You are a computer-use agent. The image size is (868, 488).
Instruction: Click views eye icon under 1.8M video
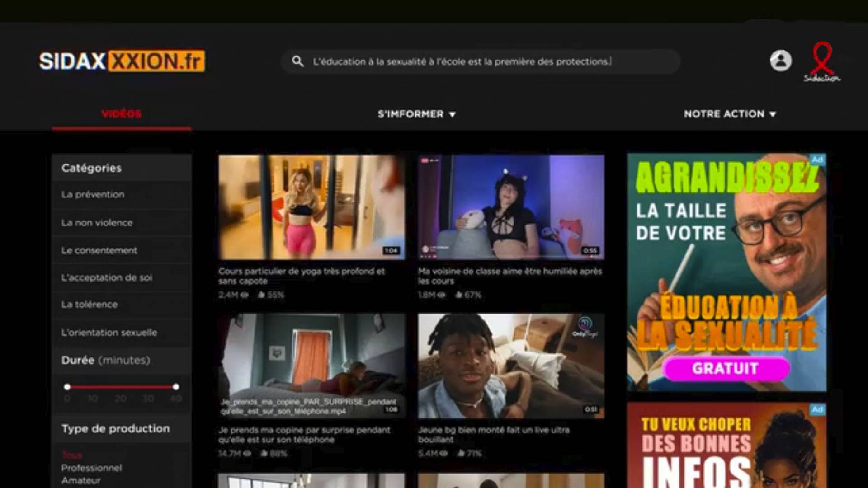click(441, 295)
